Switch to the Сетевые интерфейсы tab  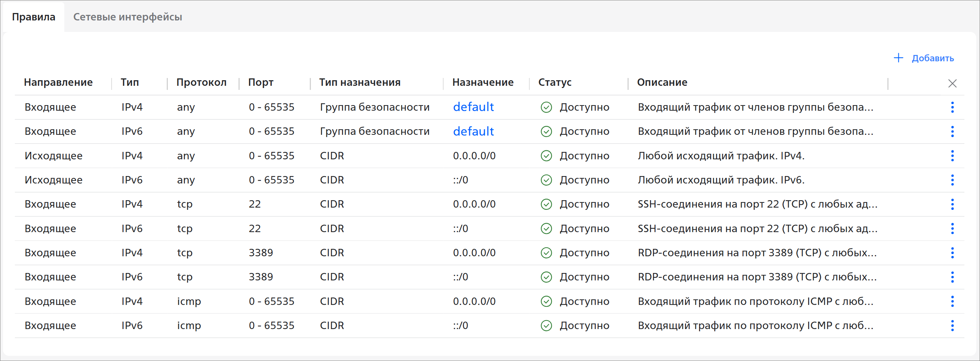(127, 17)
